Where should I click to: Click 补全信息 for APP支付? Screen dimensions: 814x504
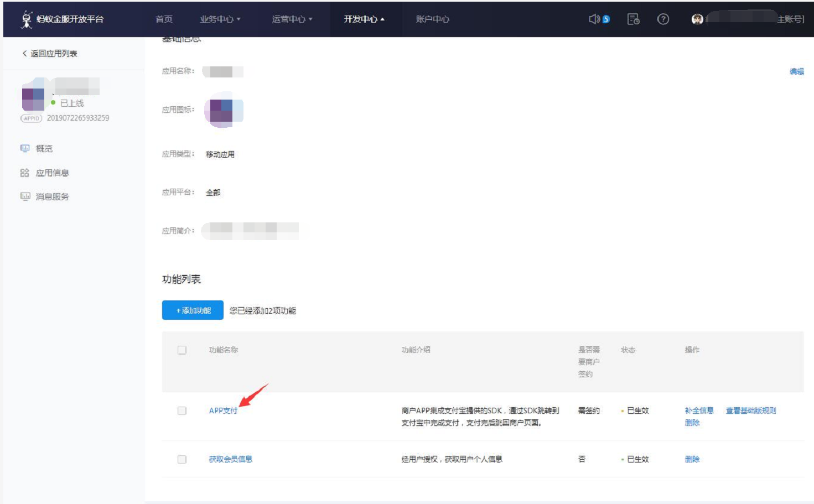point(699,411)
